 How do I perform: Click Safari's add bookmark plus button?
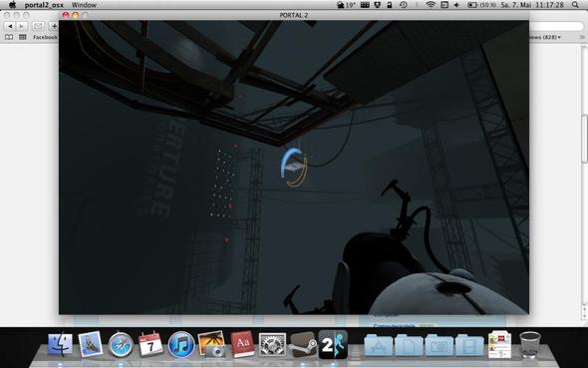pos(54,26)
